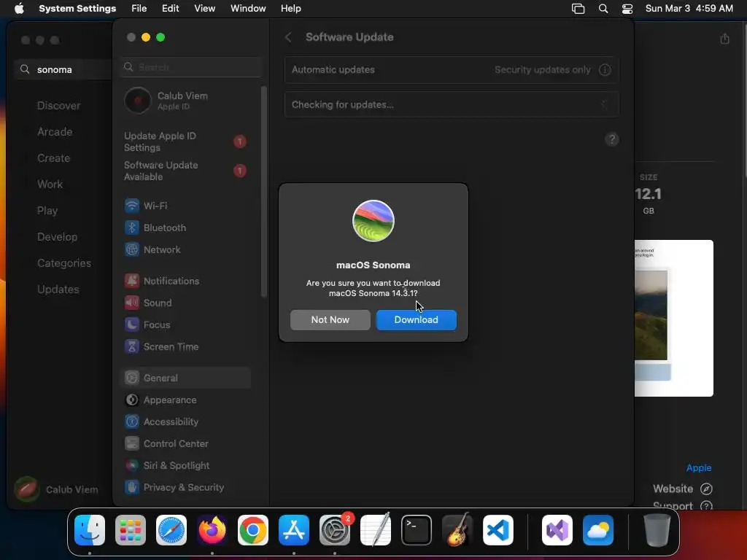Open the File menu

[139, 9]
